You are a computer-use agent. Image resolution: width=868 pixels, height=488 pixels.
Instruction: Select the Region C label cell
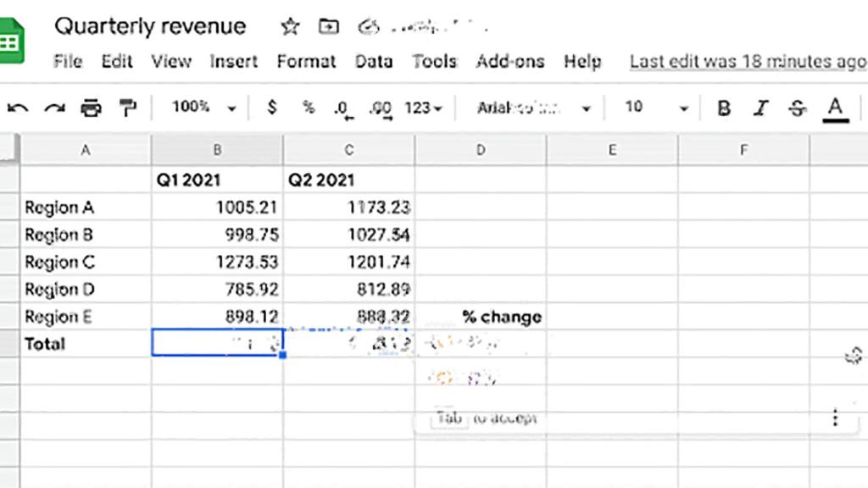(x=85, y=262)
